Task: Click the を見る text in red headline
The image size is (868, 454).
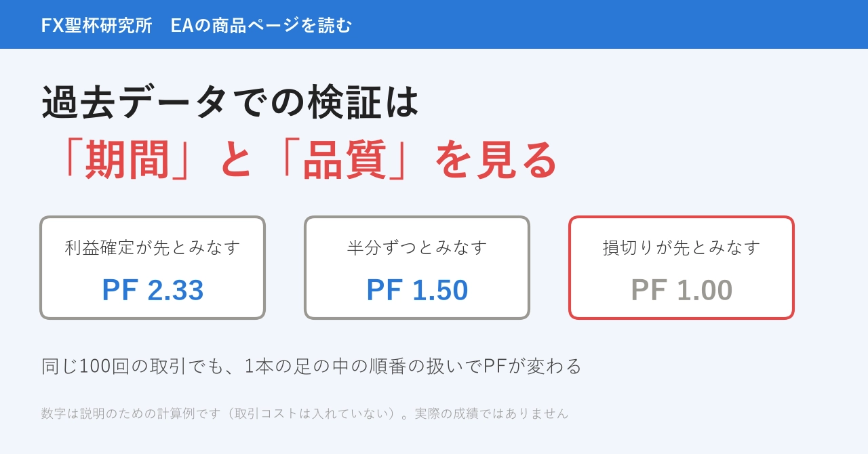Action: [496, 161]
